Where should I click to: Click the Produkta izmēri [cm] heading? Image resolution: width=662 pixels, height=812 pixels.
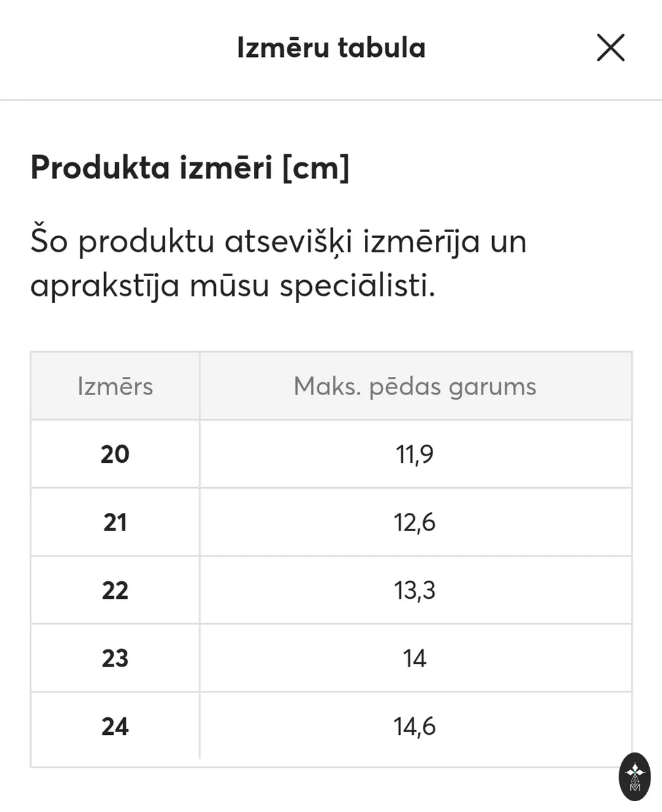(x=190, y=168)
